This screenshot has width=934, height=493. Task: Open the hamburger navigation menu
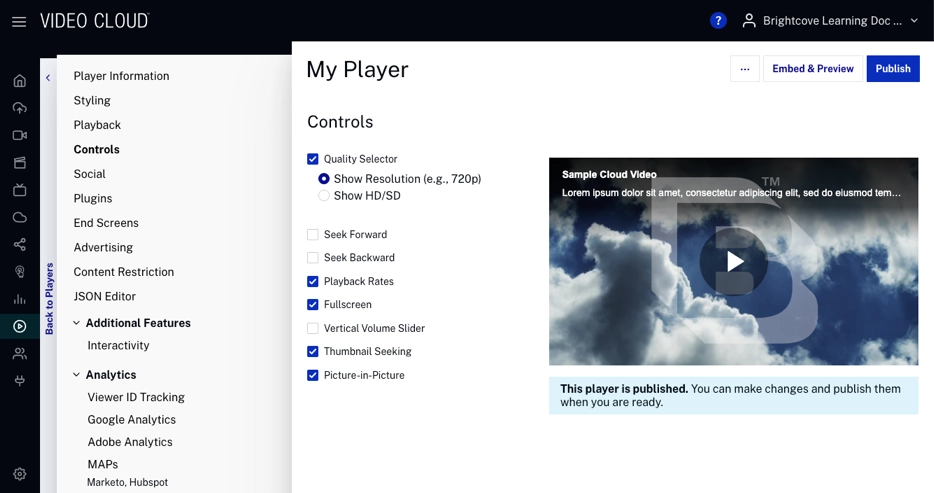point(19,21)
